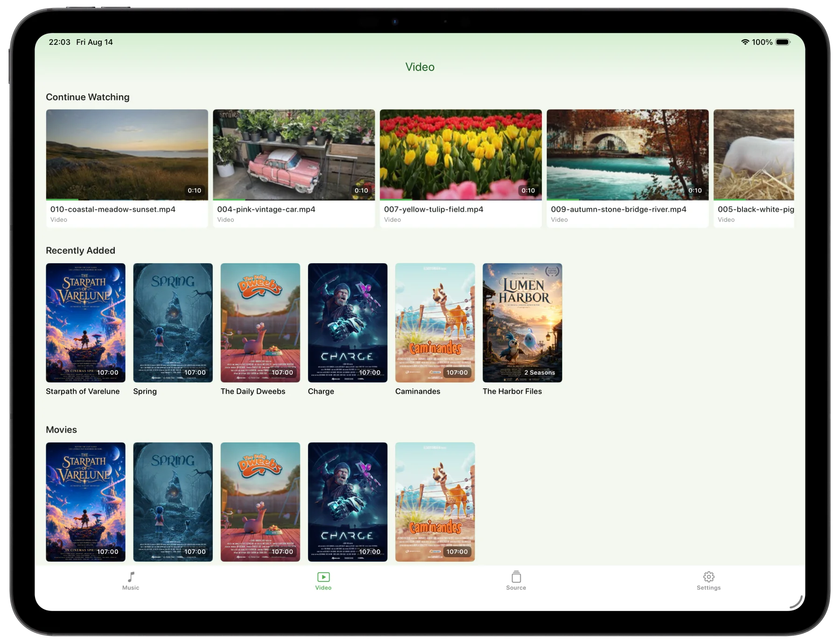Viewport: 840px width, 644px height.
Task: Open Caminandes poster in Movies row
Action: click(435, 502)
